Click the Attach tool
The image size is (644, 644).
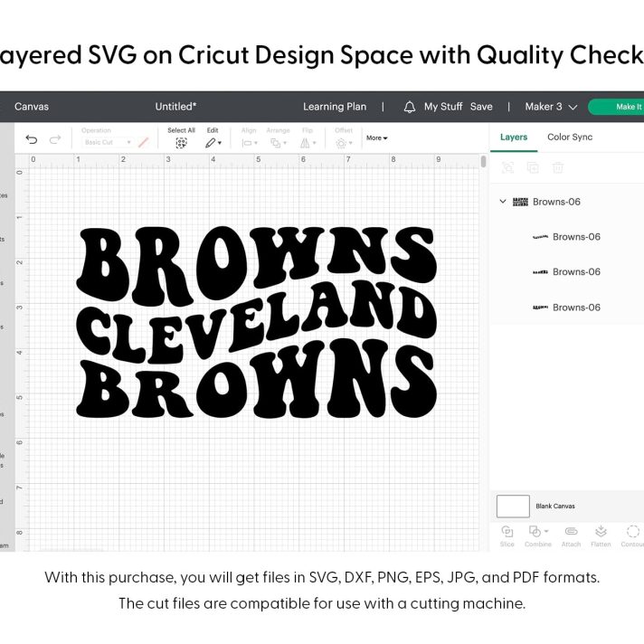tap(571, 536)
